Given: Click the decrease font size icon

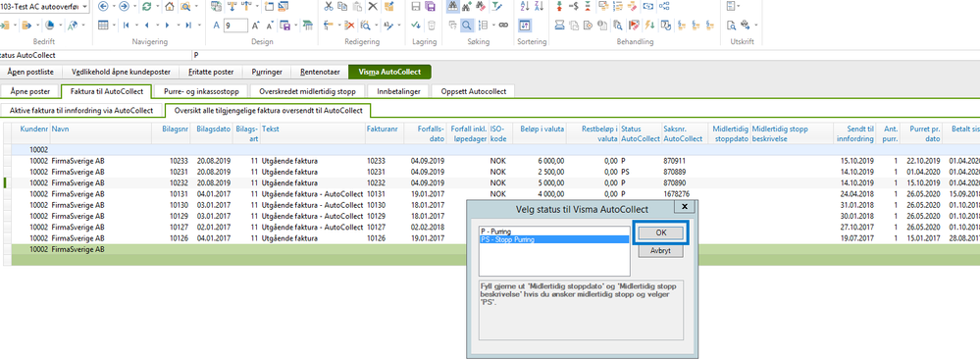Looking at the screenshot, I should 270,26.
